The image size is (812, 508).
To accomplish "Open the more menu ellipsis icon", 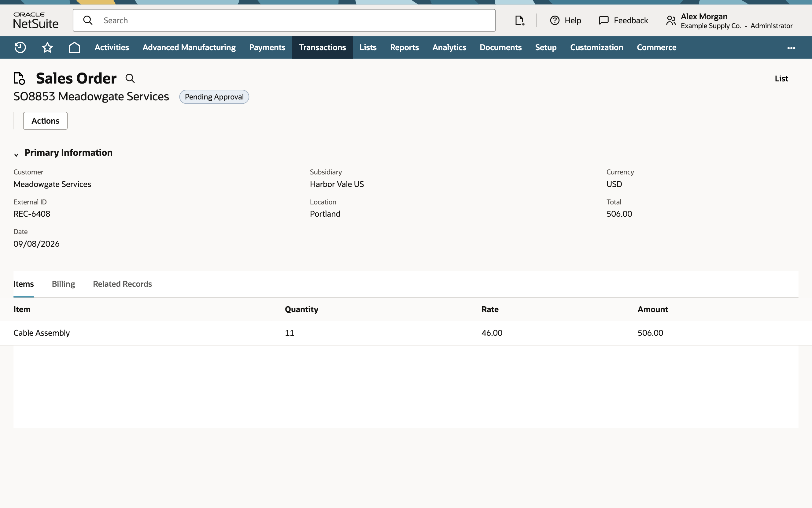I will (x=791, y=48).
